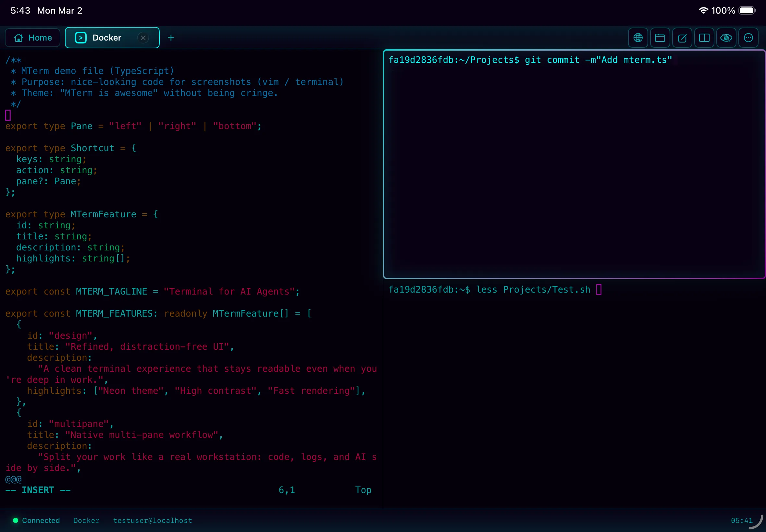Click testuser@localhost in status bar
Viewport: 766px width, 532px height.
pyautogui.click(x=153, y=520)
